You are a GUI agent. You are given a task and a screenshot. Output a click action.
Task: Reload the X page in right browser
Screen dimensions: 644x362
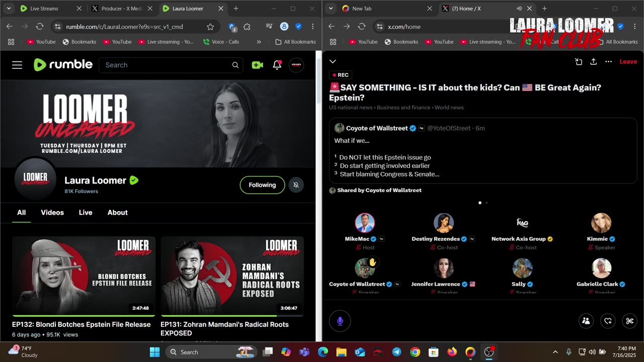coord(362,27)
